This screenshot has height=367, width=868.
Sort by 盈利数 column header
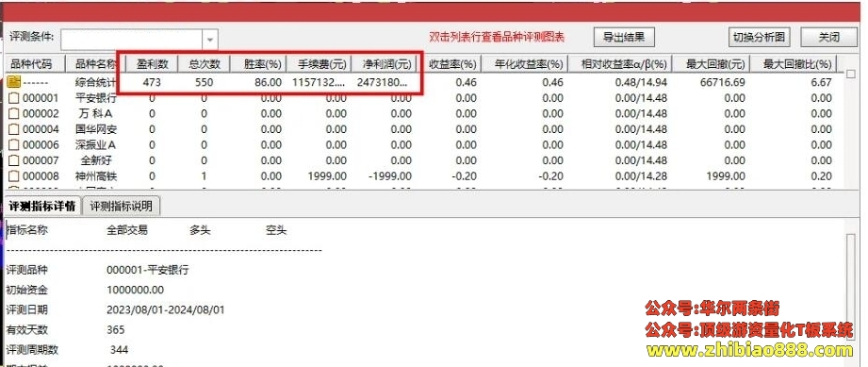153,64
